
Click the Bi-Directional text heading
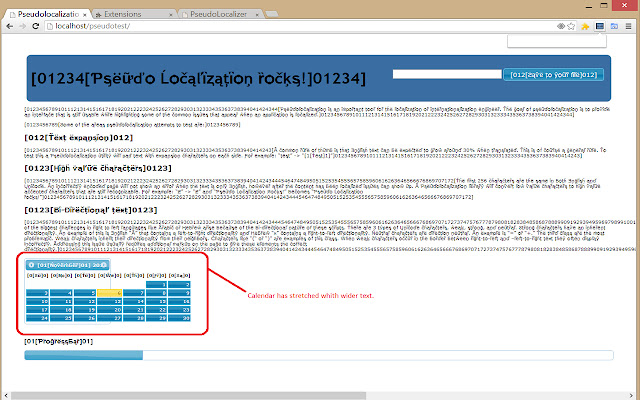point(91,210)
